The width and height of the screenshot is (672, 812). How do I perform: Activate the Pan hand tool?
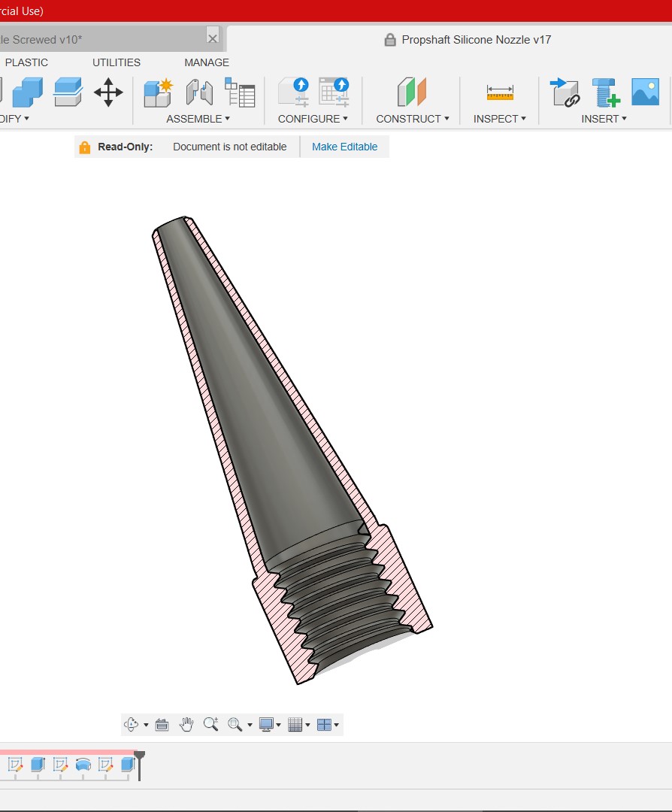(186, 725)
